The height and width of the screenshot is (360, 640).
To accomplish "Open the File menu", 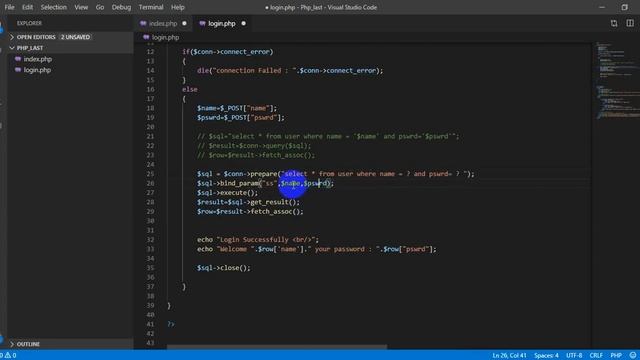I will point(9,7).
